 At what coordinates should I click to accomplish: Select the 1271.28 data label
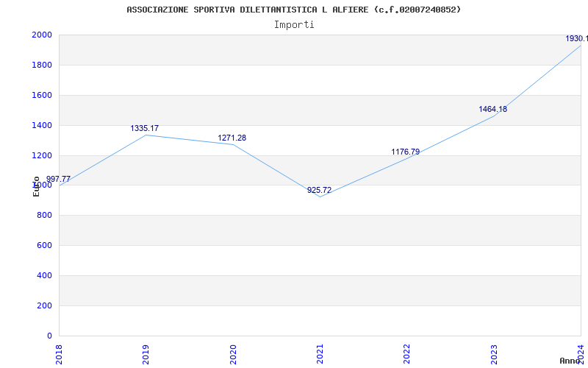tap(232, 138)
